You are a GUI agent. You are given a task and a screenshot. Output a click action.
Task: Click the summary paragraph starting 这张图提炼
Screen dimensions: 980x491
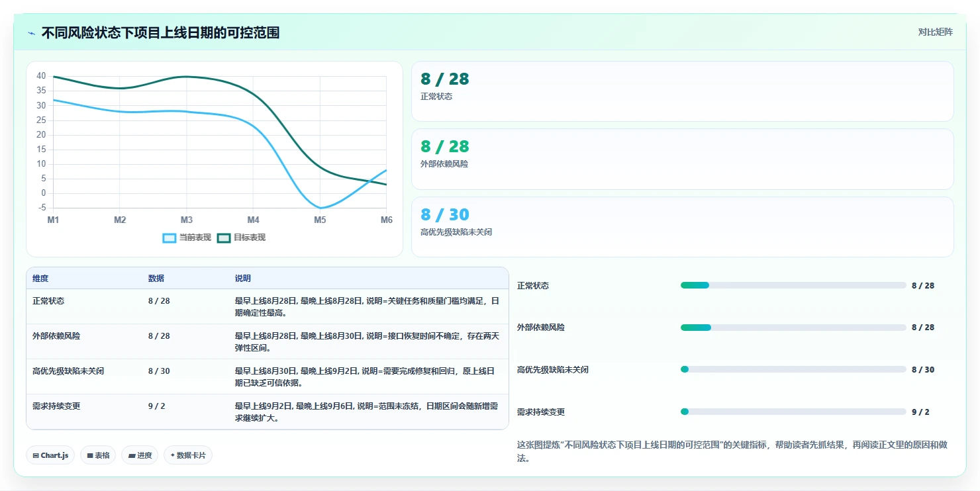click(734, 451)
